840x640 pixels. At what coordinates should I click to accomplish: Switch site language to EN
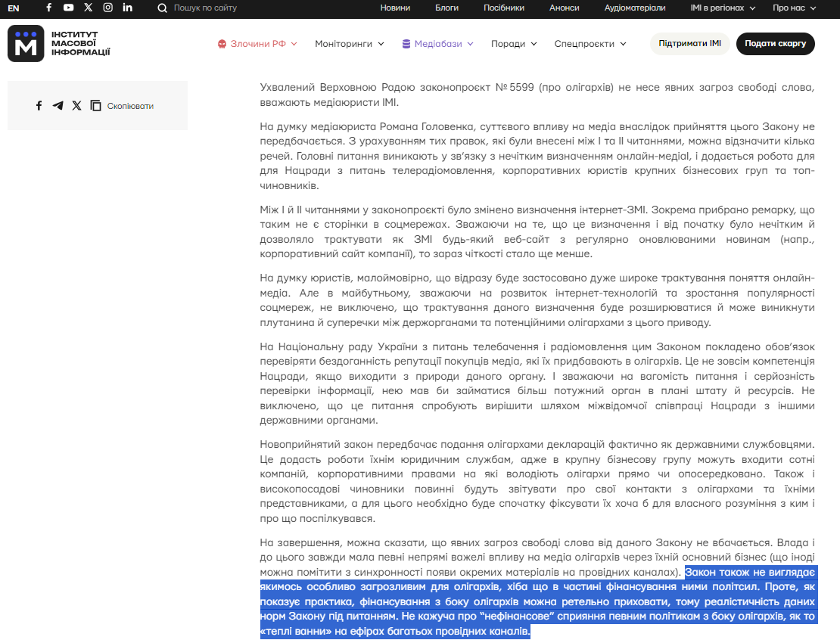[x=14, y=8]
